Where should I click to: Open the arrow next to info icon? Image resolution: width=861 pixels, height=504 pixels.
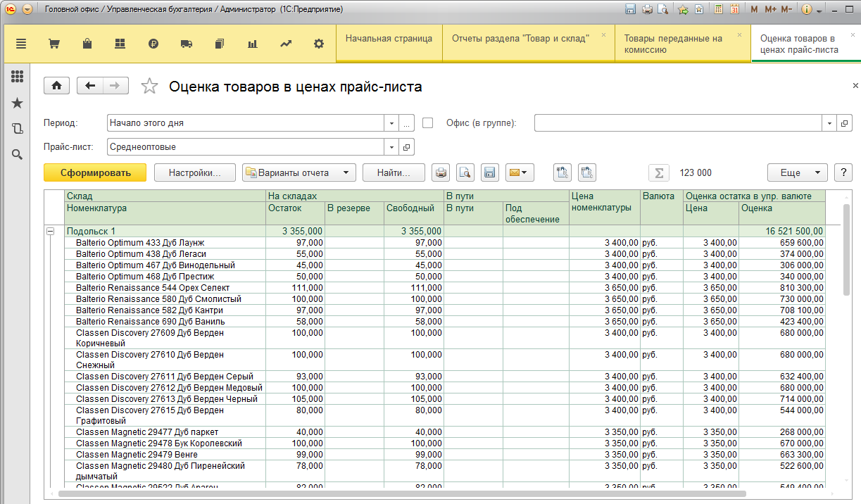click(819, 11)
